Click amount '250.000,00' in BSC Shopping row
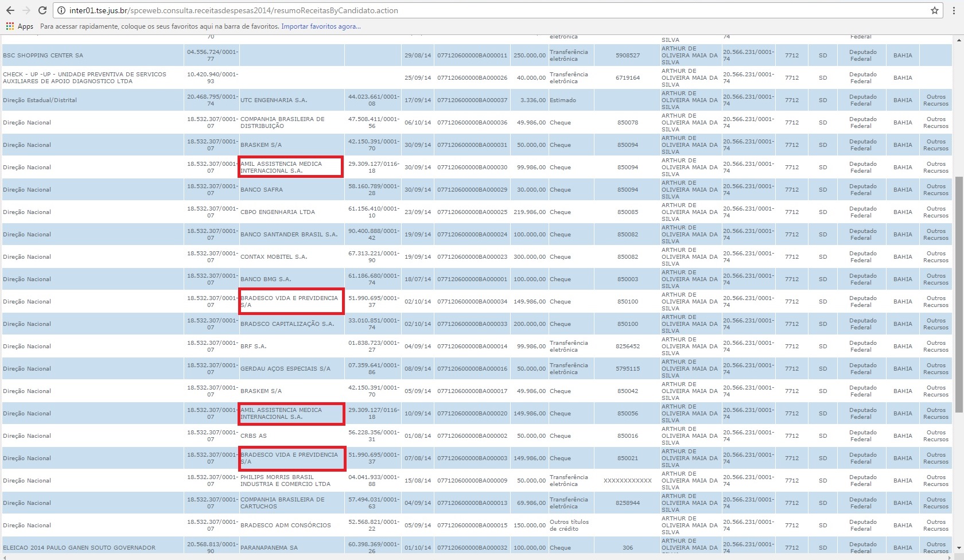This screenshot has height=560, width=964. [530, 56]
